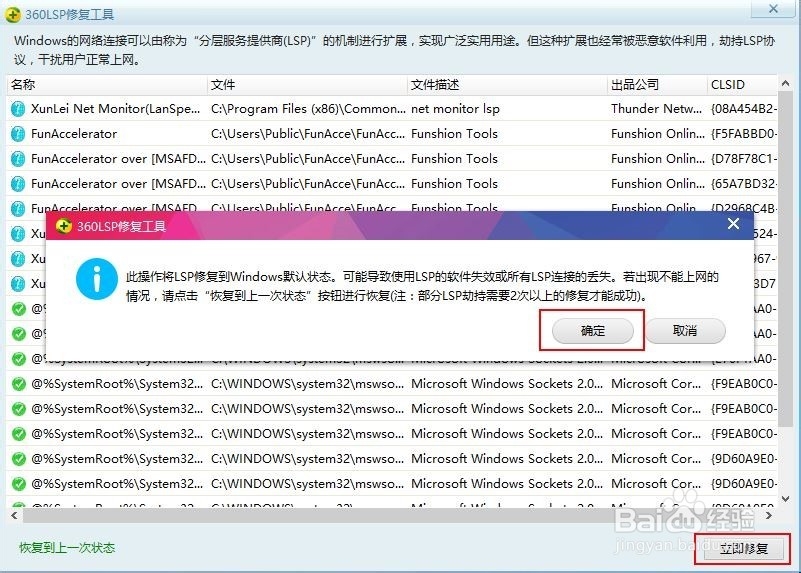The width and height of the screenshot is (801, 573).
Task: Click the vertical scrollbar thumb
Action: click(x=786, y=260)
